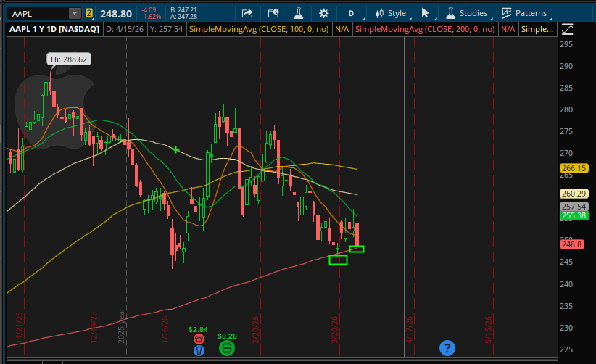Screen dimensions: 596x364
Task: Click the blue question mark event icon
Action: coord(447,348)
